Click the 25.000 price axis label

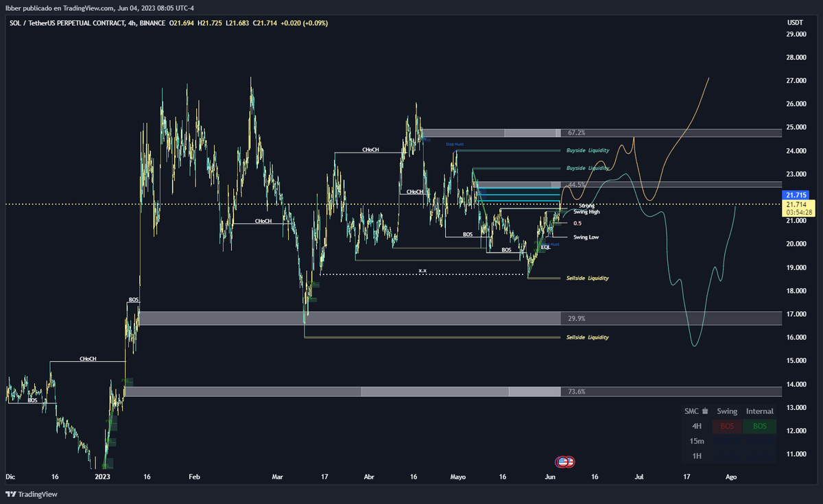coord(795,127)
